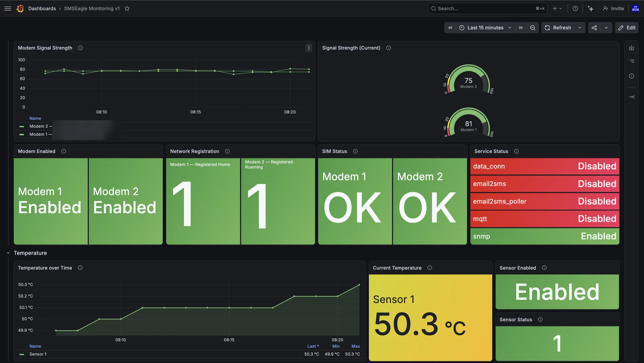Viewport: 644px width, 363px height.
Task: Expand the refresh interval dropdown arrow
Action: click(580, 28)
